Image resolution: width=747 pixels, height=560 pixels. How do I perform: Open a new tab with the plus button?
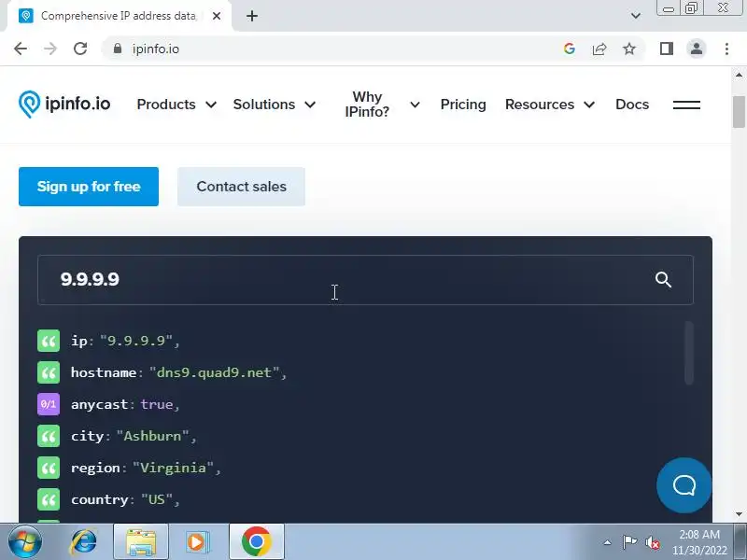(x=252, y=16)
